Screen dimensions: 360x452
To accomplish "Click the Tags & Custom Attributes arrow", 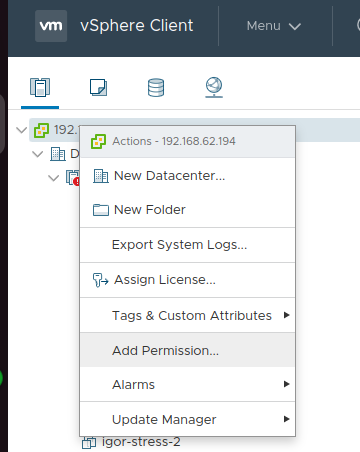I will click(x=286, y=315).
